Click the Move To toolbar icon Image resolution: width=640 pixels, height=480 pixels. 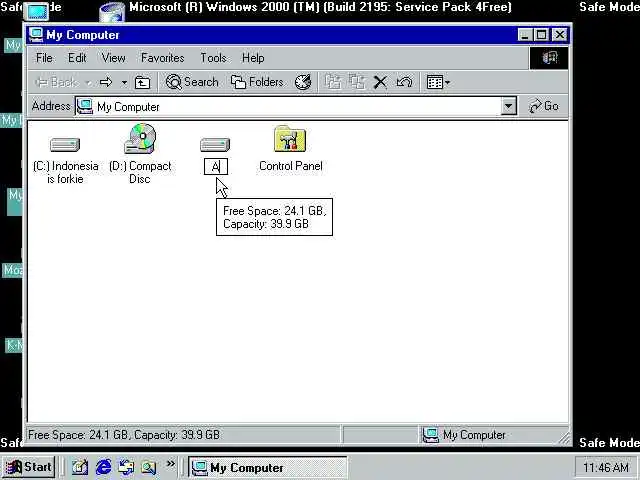coord(333,82)
